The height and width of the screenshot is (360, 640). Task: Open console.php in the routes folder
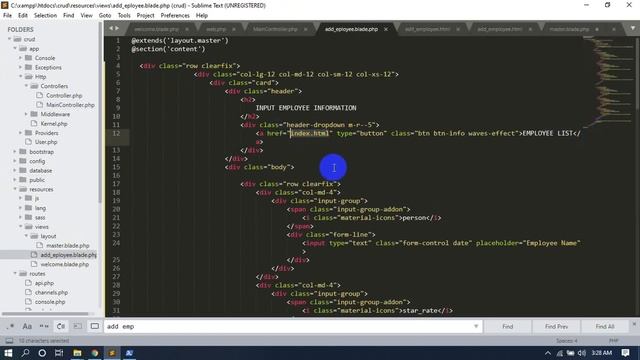point(50,302)
